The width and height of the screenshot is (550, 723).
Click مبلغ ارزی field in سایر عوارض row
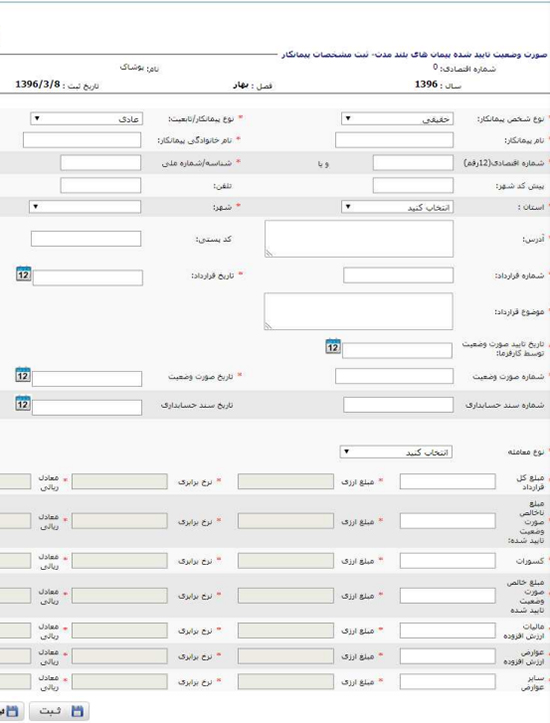click(286, 682)
